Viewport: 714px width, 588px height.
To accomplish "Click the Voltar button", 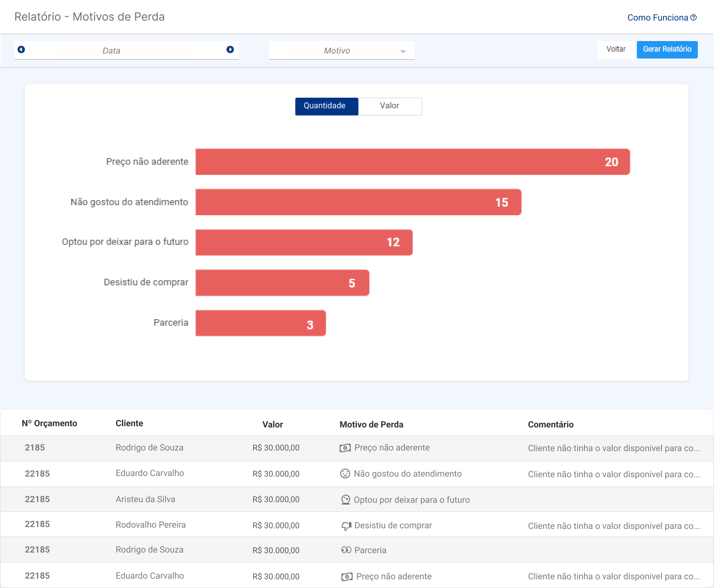I will [615, 49].
